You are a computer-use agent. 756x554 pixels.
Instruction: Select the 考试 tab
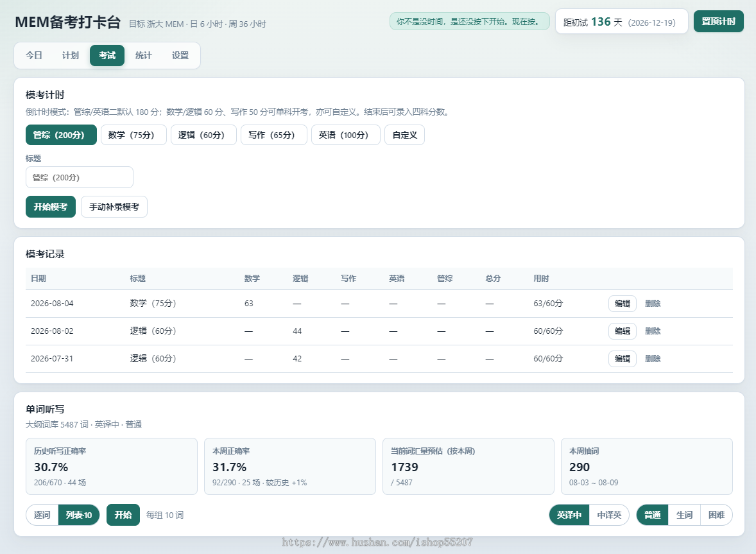point(107,55)
